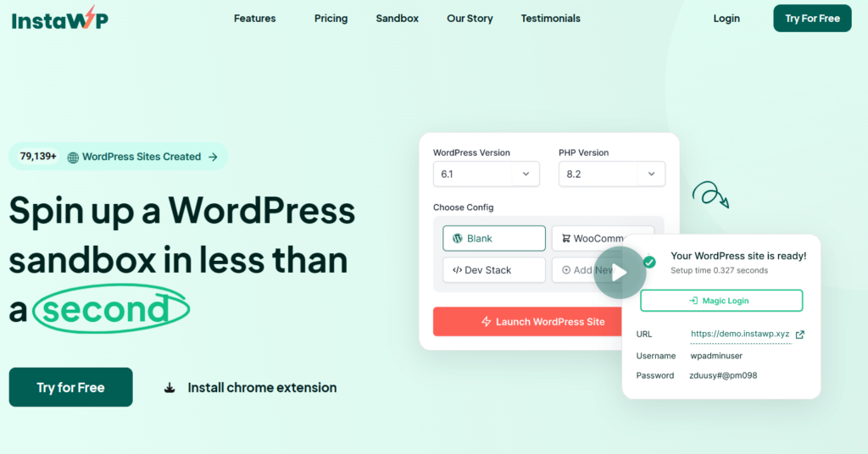
Task: Click the Launch WordPress Site button
Action: coord(529,322)
